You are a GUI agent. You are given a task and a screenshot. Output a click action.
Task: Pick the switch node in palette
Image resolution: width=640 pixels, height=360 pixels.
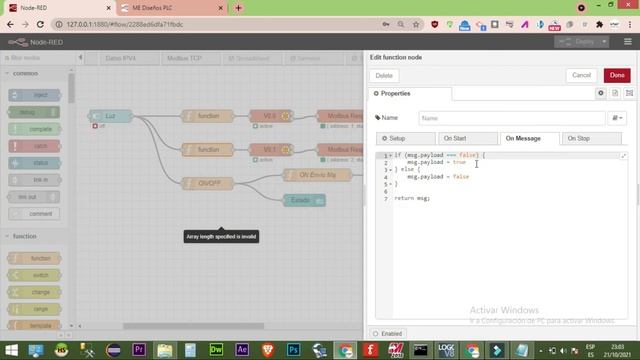pyautogui.click(x=34, y=275)
